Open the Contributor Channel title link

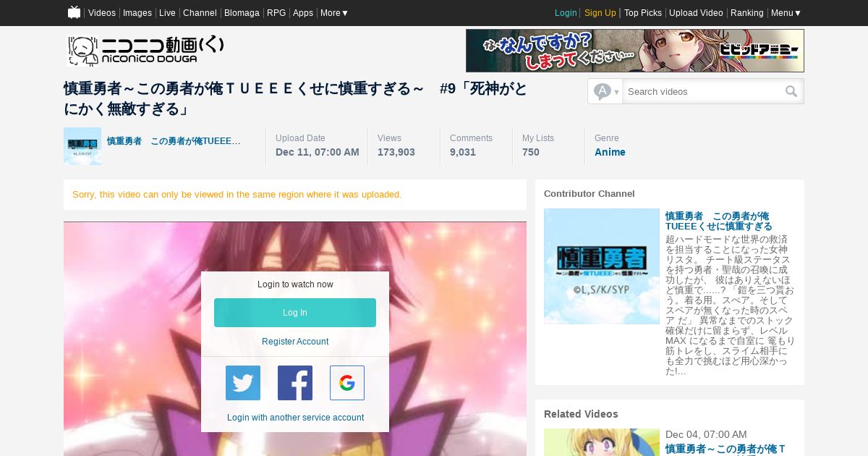719,221
